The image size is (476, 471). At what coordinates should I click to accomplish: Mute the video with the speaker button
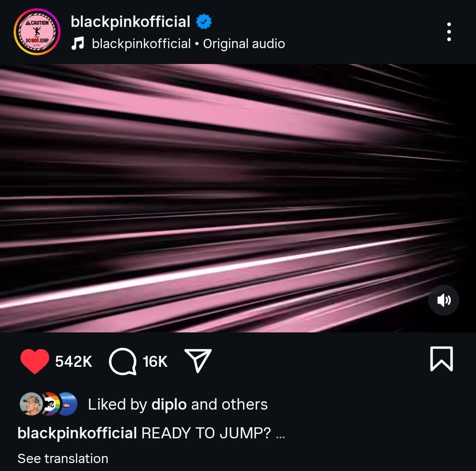[443, 300]
